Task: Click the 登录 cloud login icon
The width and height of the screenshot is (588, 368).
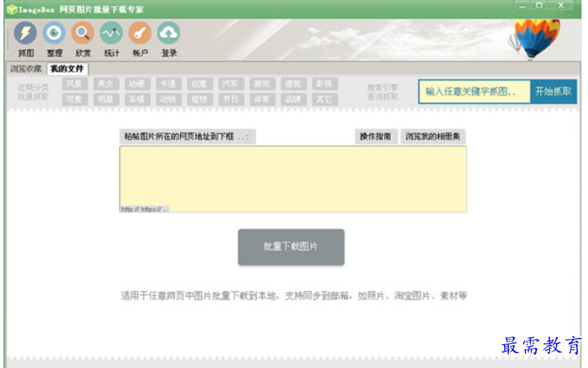Action: click(168, 39)
